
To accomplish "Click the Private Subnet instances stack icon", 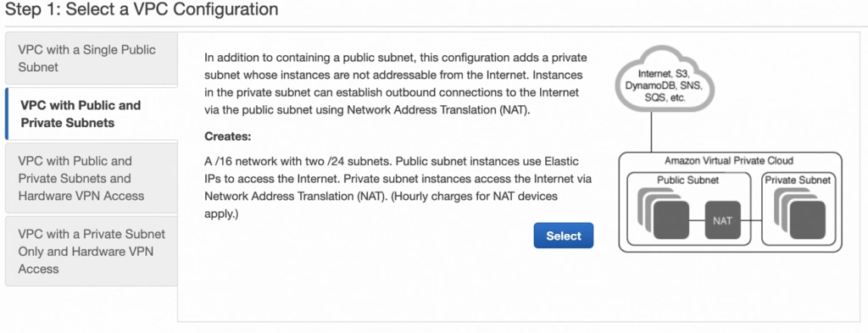I will (x=800, y=214).
